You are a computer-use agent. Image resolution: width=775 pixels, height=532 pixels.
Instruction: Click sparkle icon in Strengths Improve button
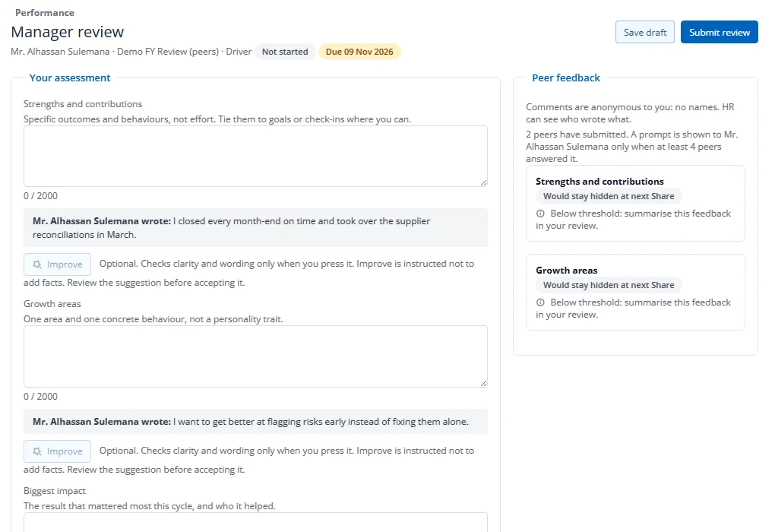[x=37, y=264]
